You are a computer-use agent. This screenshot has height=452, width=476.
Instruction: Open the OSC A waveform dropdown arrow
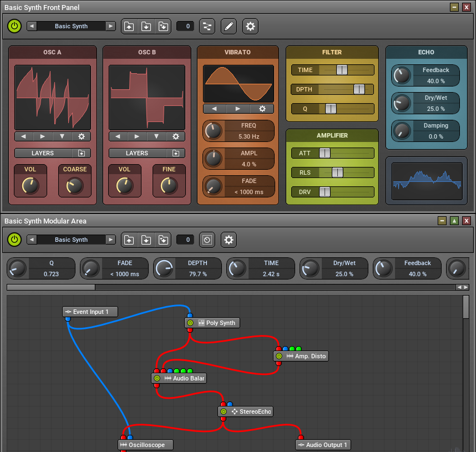[62, 136]
